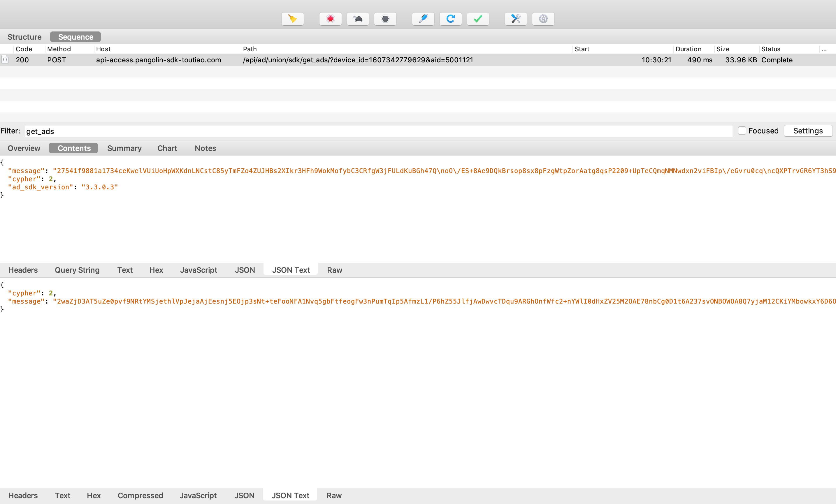Viewport: 836px width, 504px height.
Task: Open the Overview tab
Action: (x=24, y=148)
